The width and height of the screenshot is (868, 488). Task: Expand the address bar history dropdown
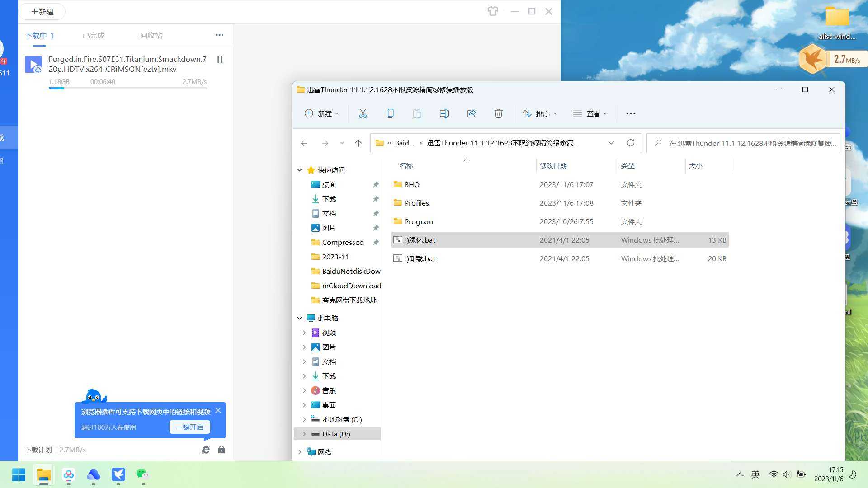(x=611, y=143)
